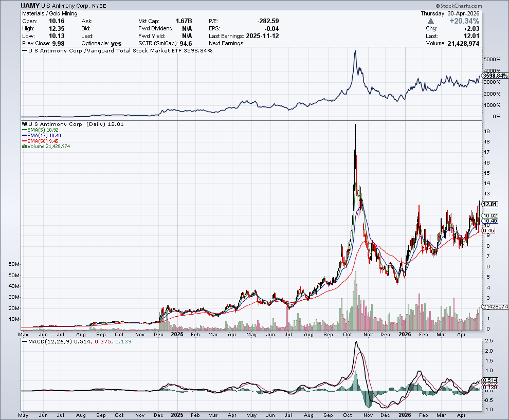The image size is (509, 420).
Task: Click the volume bars icon in the price legend
Action: [24, 147]
